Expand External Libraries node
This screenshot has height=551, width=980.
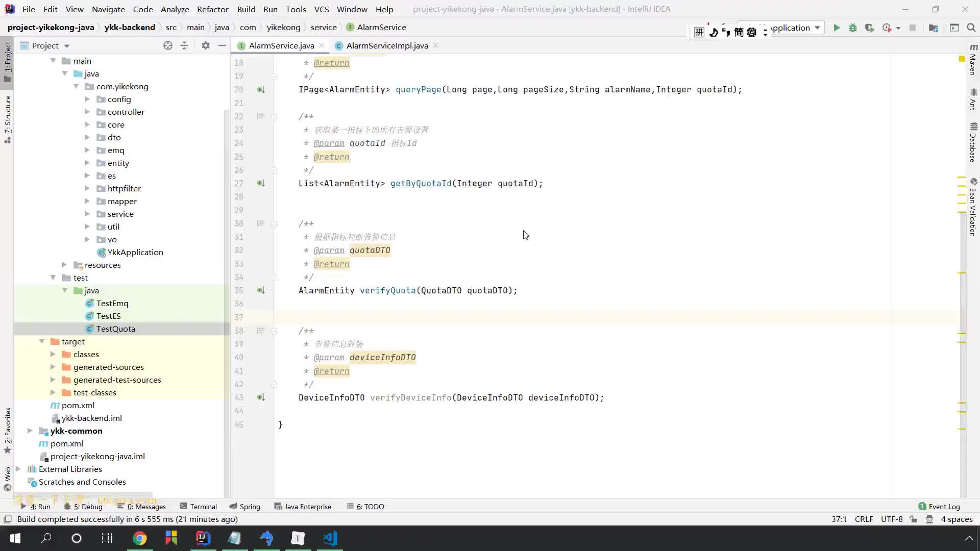pyautogui.click(x=18, y=469)
